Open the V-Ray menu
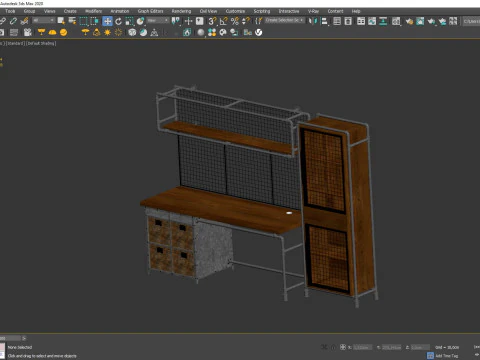This screenshot has height=360, width=480. [x=313, y=11]
